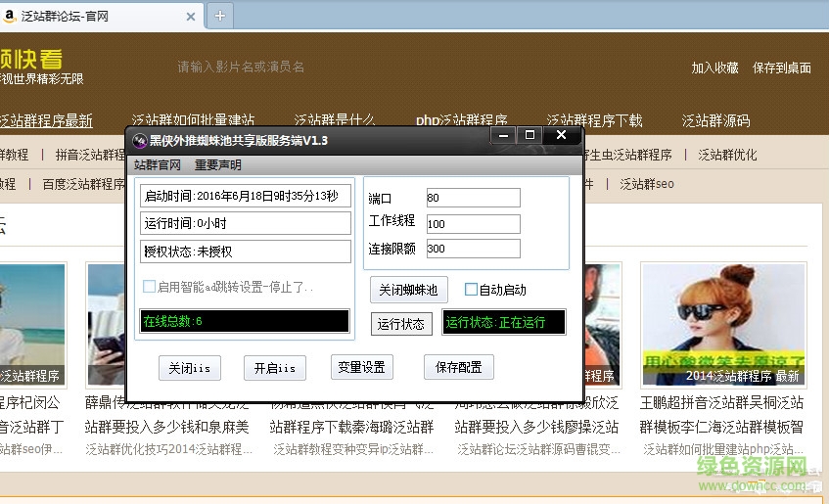Close the 泛站群论坛-官网 browser tab
The image size is (829, 504).
[191, 16]
